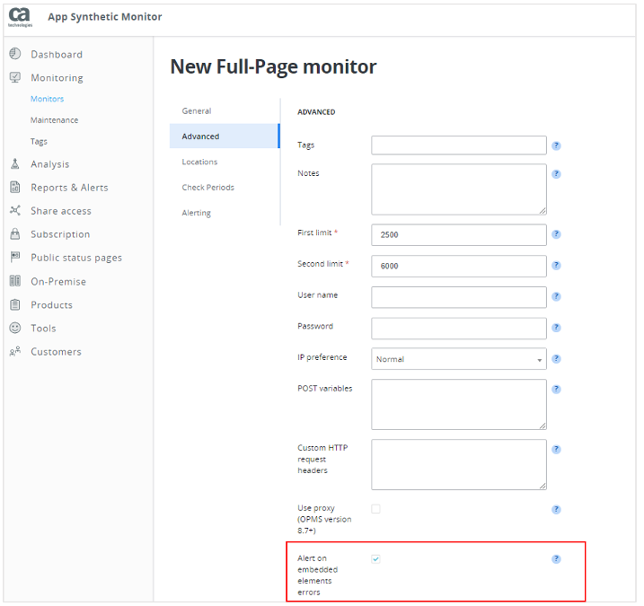Viewport: 644px width, 606px height.
Task: Click the Tags input field
Action: [x=459, y=145]
